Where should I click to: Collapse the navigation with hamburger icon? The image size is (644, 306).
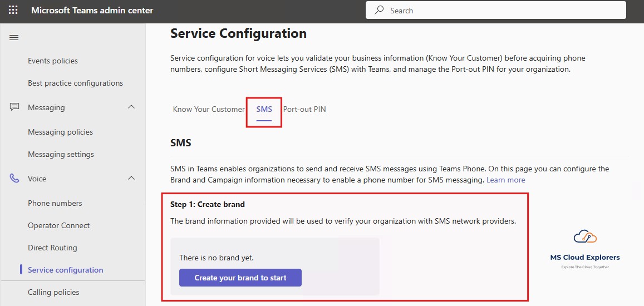point(14,38)
